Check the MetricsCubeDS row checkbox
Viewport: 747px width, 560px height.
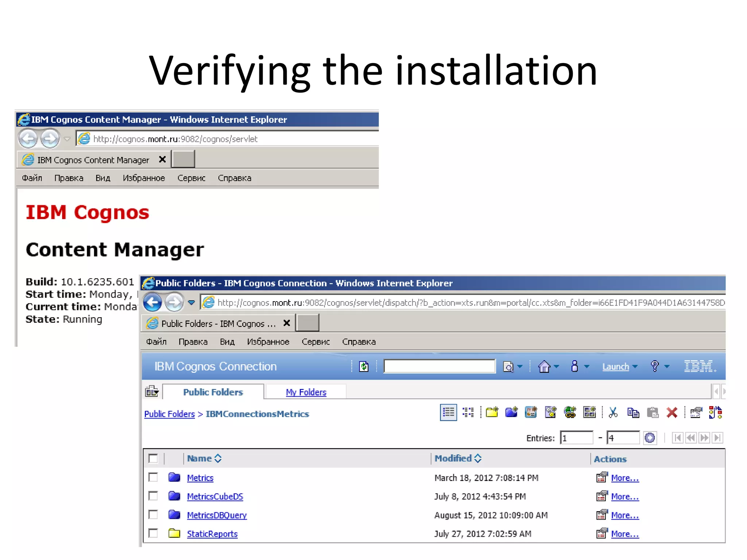pyautogui.click(x=153, y=496)
